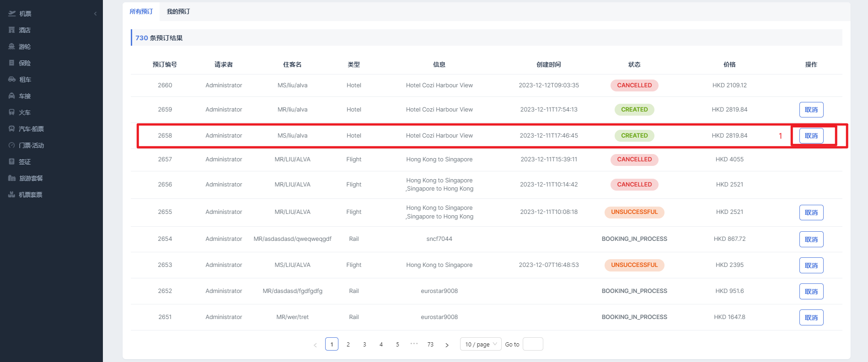Cancel booking 2654 with 取消 button
This screenshot has height=362, width=868.
[811, 240]
